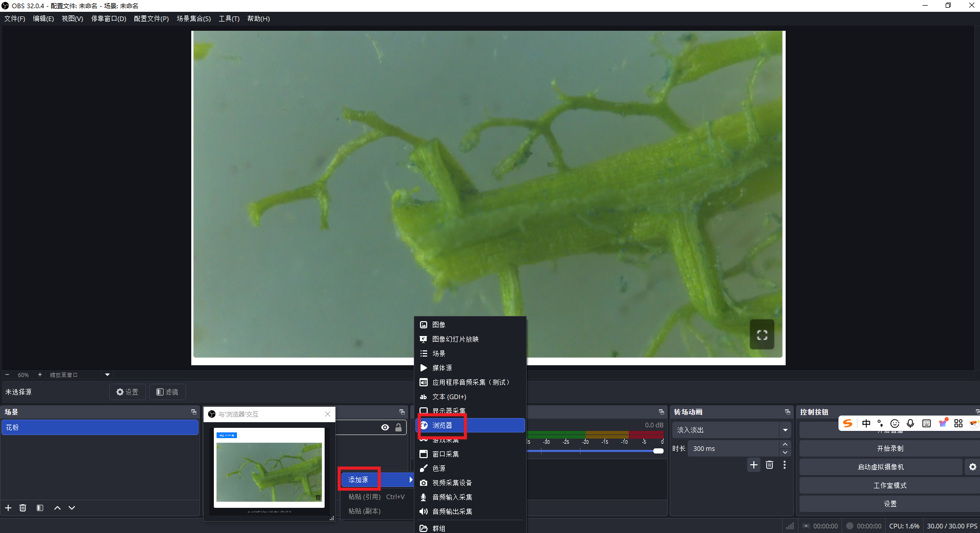Move scene up with the up arrow

pos(57,508)
